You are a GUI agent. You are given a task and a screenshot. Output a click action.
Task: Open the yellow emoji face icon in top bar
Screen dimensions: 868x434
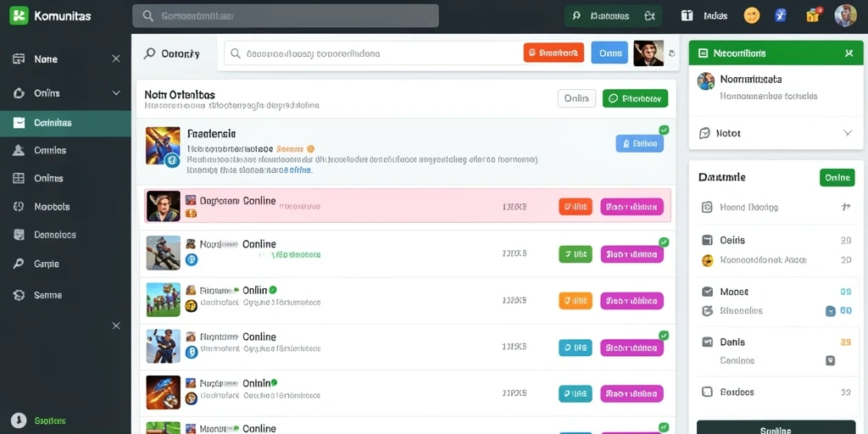tap(751, 15)
